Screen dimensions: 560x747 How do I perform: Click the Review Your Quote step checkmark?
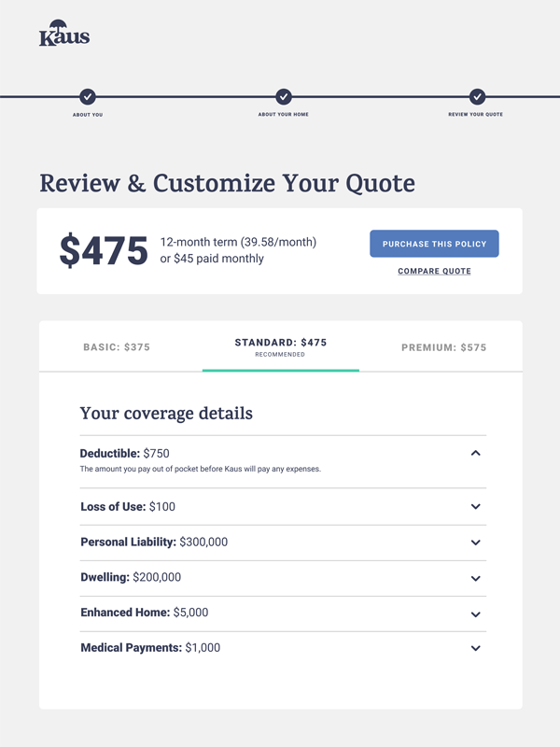coord(477,97)
